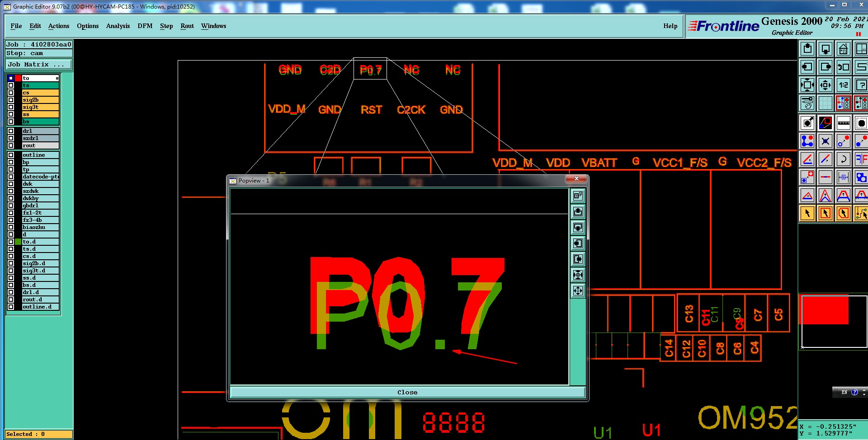This screenshot has width=868, height=440.
Task: Click the home view icon
Action: click(844, 49)
